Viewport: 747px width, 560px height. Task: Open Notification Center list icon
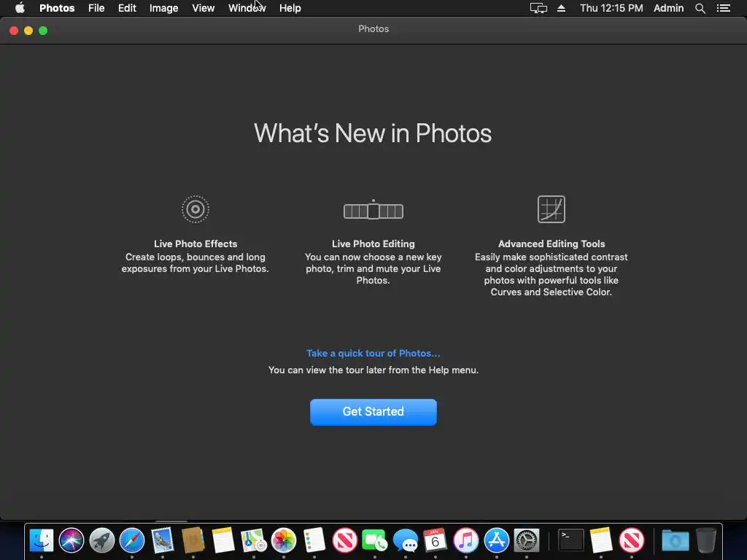[x=723, y=8]
